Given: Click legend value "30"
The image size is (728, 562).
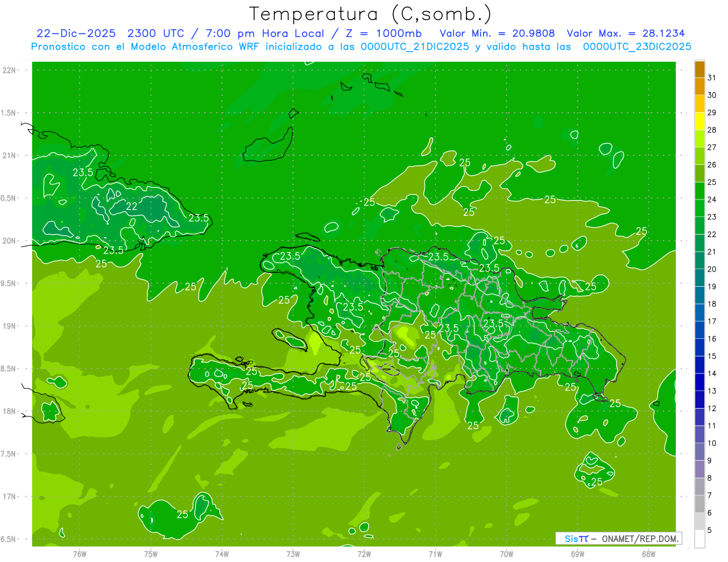Looking at the screenshot, I should pyautogui.click(x=712, y=95).
